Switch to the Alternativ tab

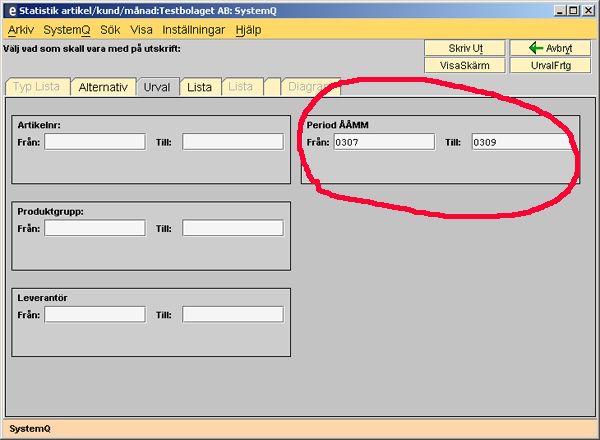click(x=103, y=87)
